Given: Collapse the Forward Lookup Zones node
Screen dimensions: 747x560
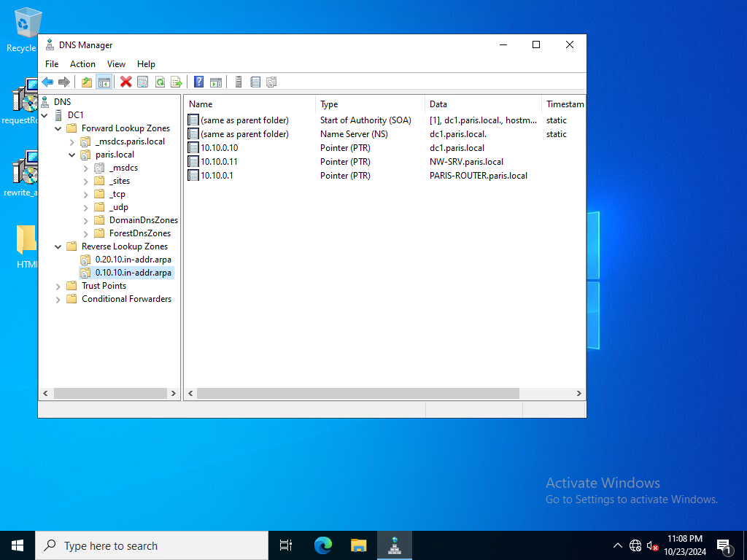Looking at the screenshot, I should pos(58,128).
